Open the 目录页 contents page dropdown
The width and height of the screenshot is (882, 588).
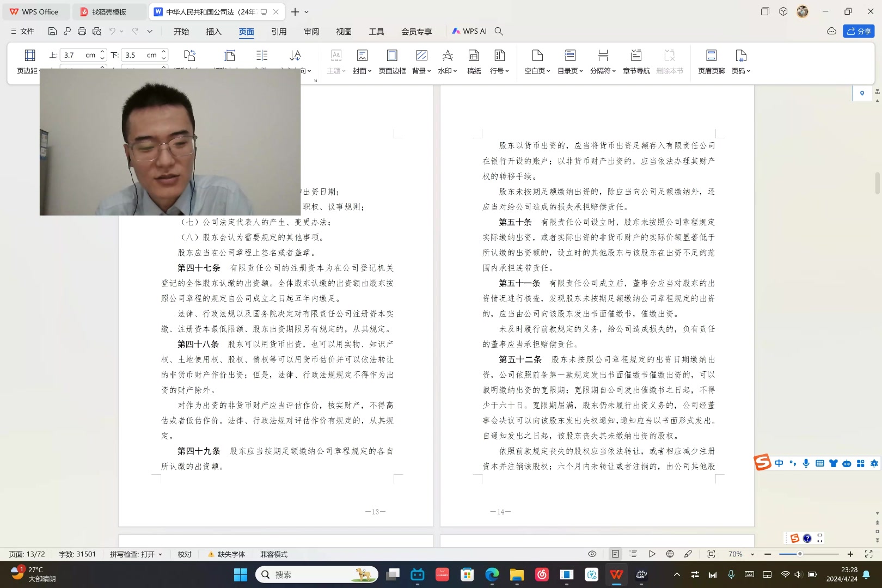570,62
